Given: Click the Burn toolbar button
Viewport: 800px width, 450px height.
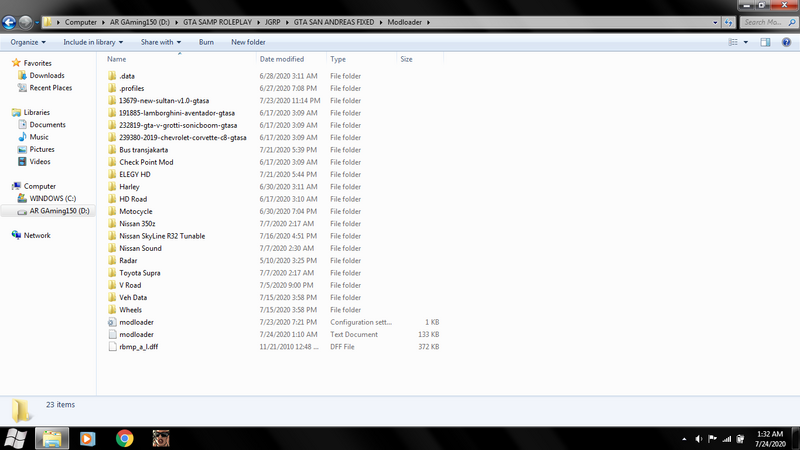Looking at the screenshot, I should (206, 42).
